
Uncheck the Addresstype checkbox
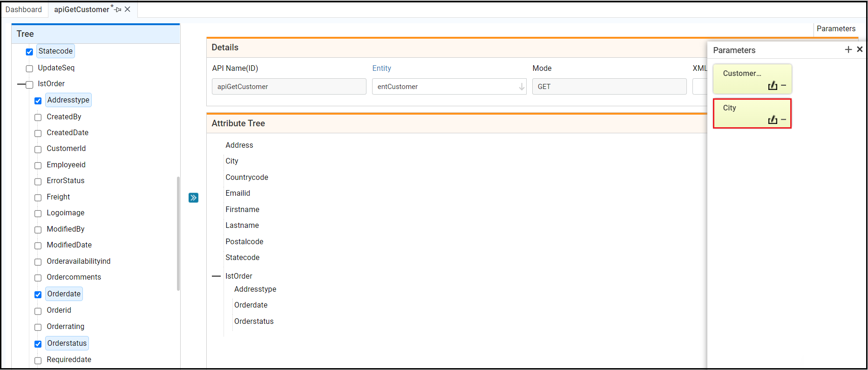click(x=38, y=101)
